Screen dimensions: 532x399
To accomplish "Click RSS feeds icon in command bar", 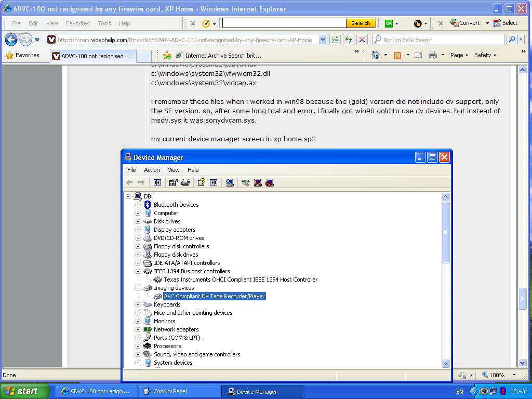I will coord(397,55).
